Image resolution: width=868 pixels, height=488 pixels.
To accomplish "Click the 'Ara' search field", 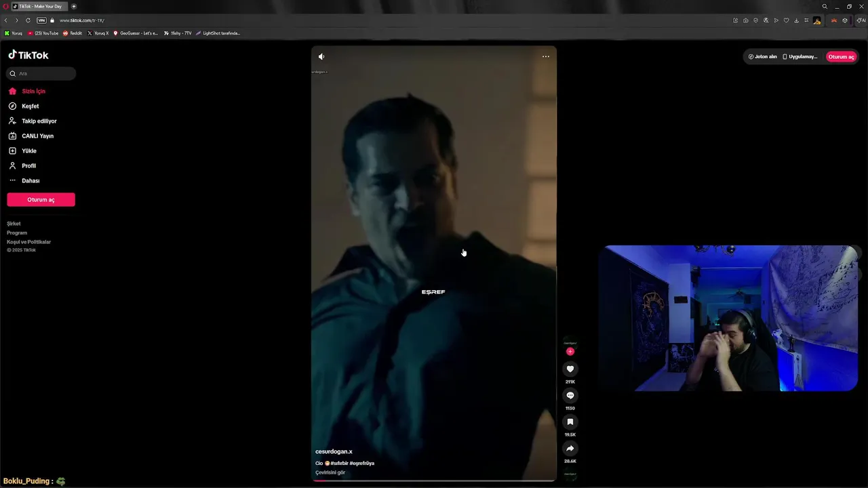I will [x=41, y=73].
